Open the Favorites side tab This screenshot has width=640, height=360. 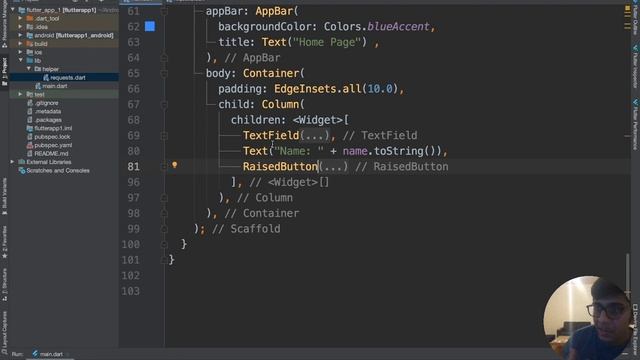tap(4, 242)
